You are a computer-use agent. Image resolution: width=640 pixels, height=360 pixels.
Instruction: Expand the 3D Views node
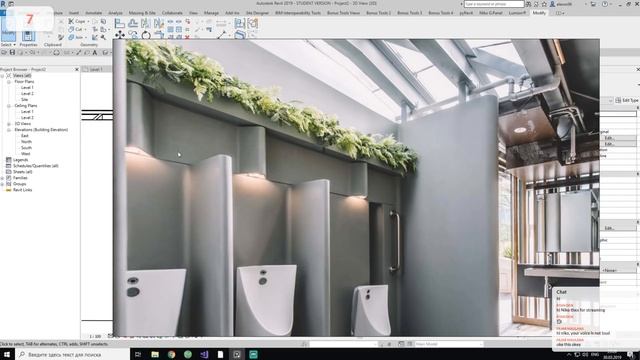(9, 124)
